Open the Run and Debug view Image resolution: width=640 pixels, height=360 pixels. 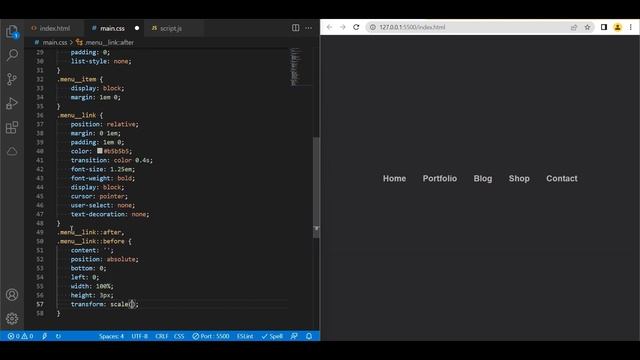tap(12, 103)
